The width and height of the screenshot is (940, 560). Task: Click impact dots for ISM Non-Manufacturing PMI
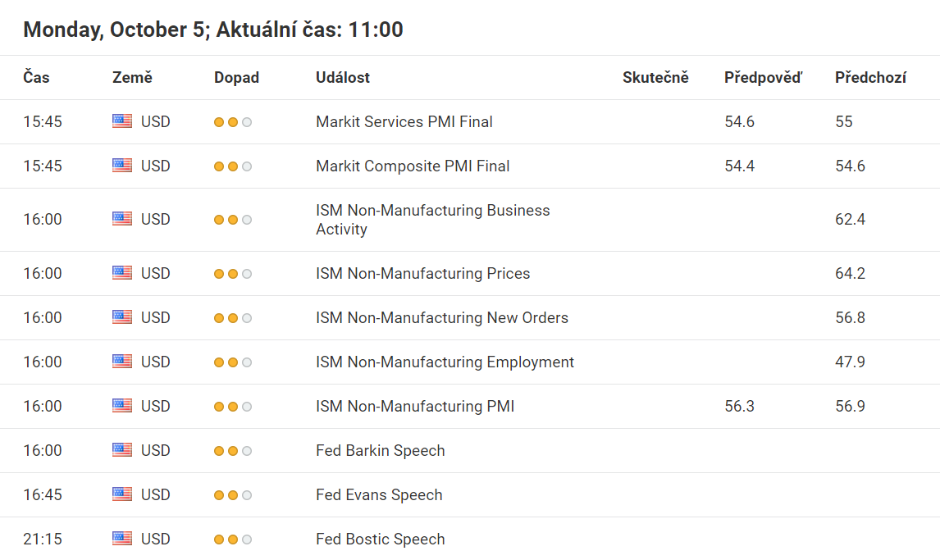pos(233,407)
